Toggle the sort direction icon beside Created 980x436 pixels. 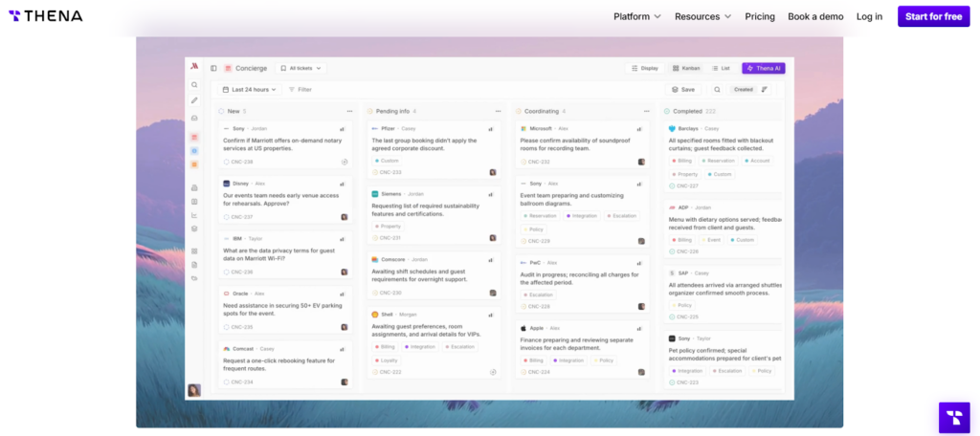tap(765, 89)
